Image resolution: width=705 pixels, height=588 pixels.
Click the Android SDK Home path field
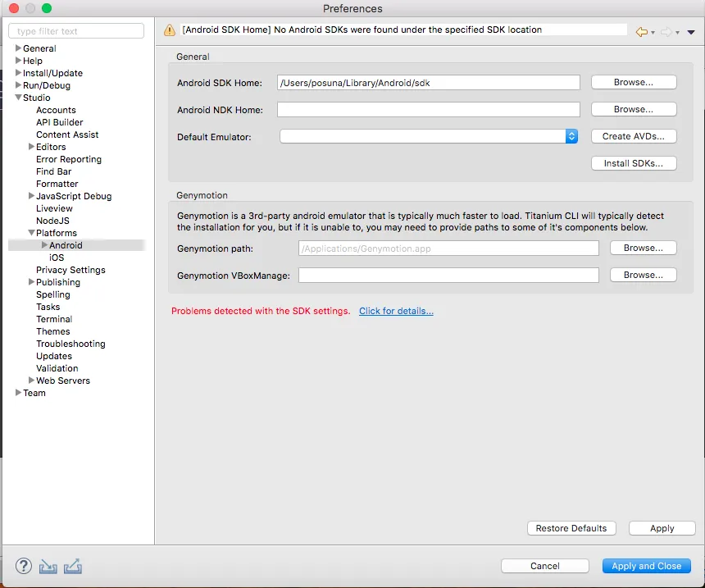[429, 83]
